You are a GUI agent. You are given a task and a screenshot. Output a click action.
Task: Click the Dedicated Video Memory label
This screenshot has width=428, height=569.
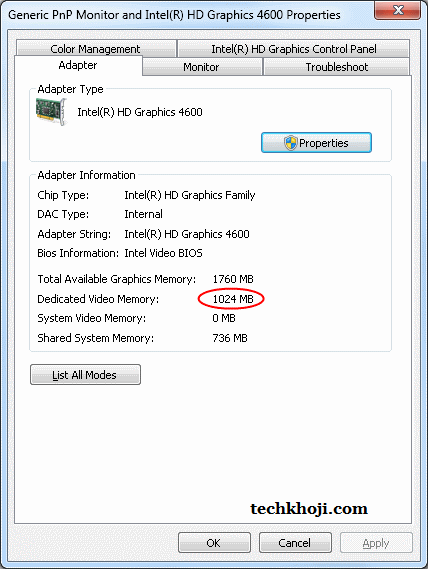[x=98, y=299]
